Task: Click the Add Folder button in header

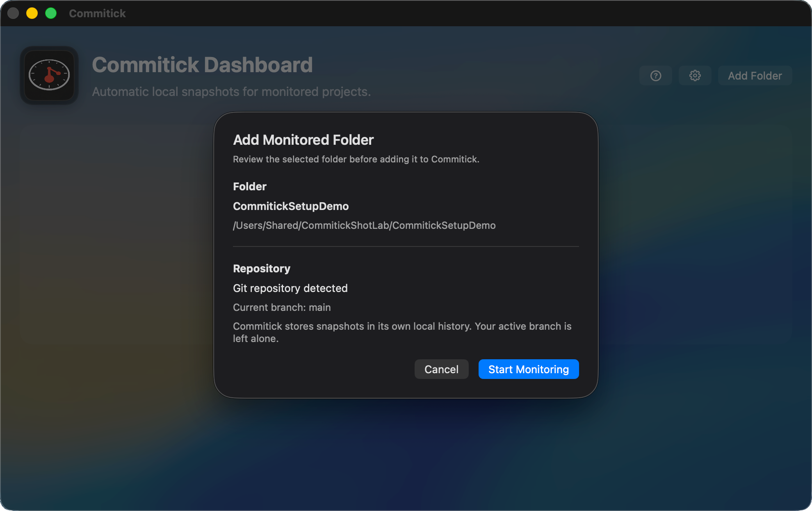Action: pos(755,75)
